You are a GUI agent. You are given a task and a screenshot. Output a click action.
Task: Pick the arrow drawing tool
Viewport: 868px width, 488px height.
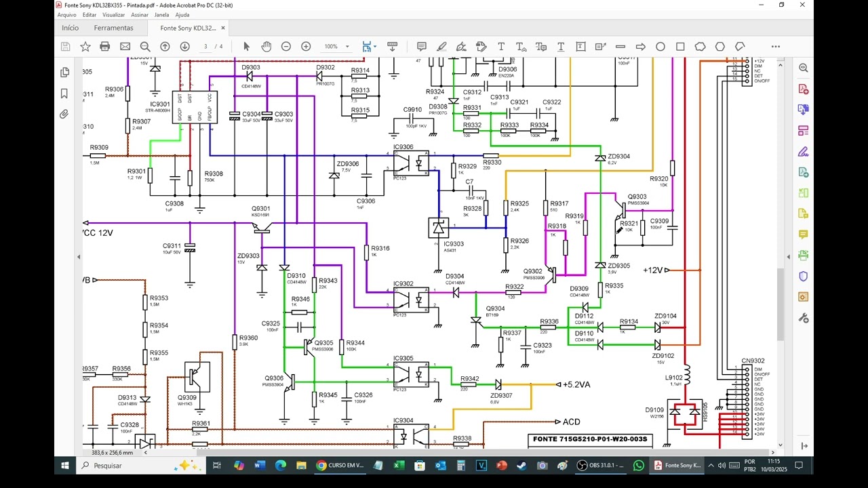[640, 47]
